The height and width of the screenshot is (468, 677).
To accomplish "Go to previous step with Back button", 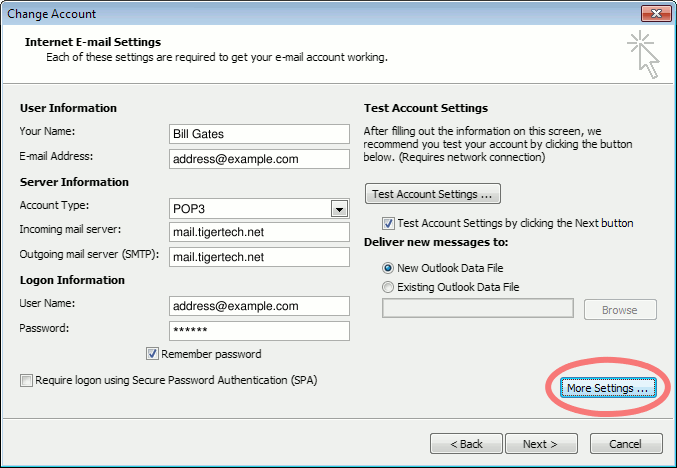I will tap(466, 443).
